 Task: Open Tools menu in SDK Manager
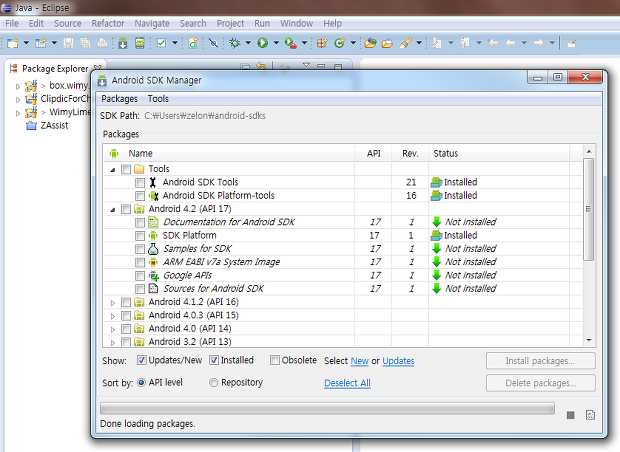click(x=158, y=99)
